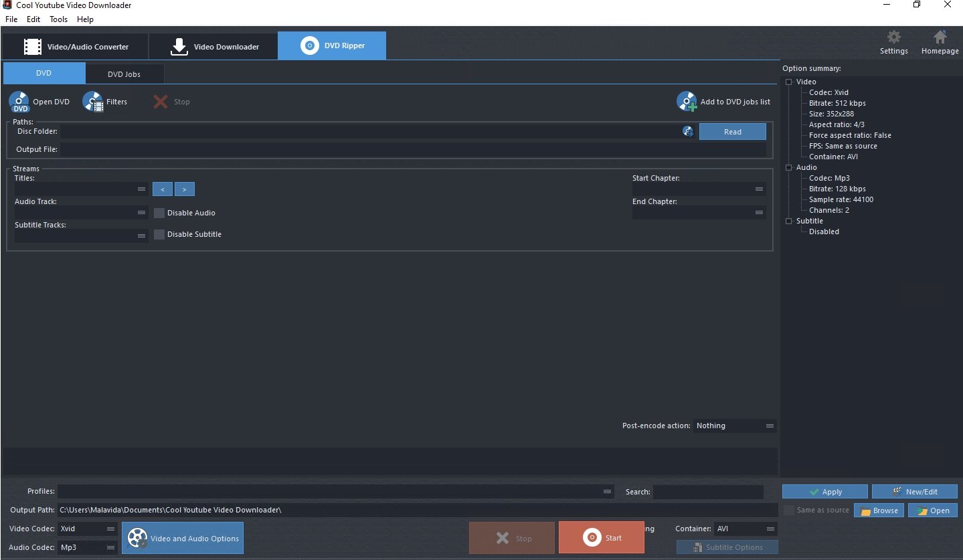
Task: Select next title arrow button
Action: pyautogui.click(x=185, y=189)
